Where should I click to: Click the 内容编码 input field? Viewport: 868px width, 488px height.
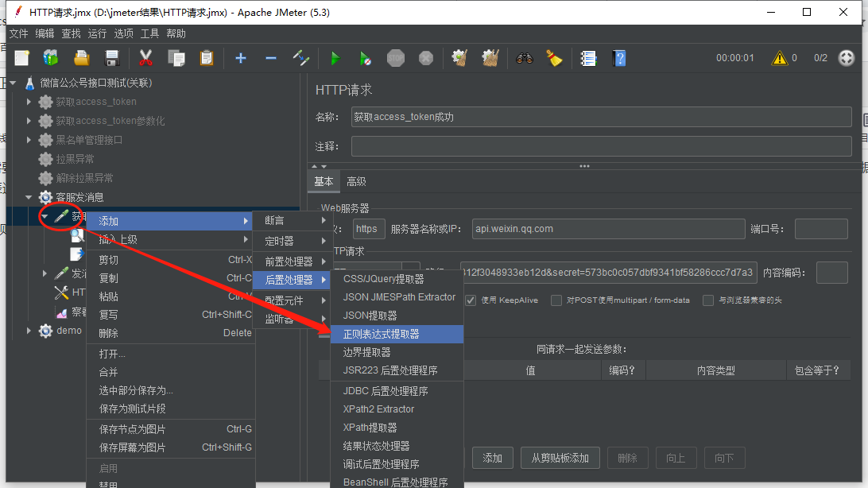click(x=832, y=273)
